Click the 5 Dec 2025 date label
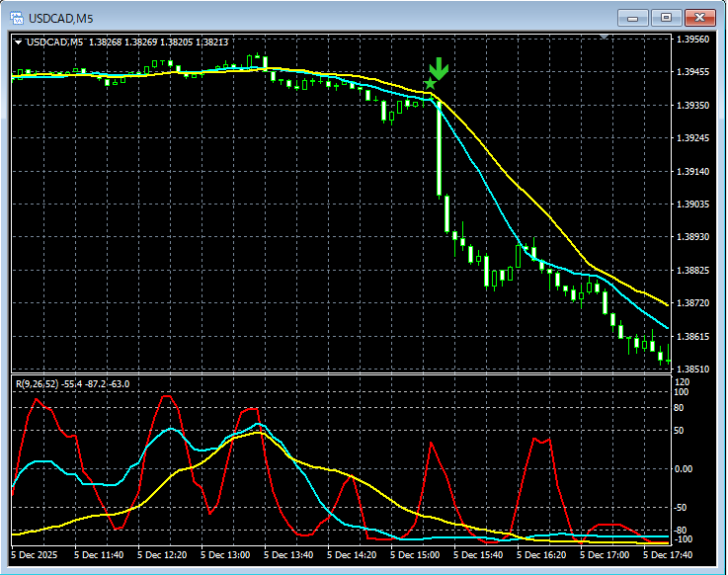Image resolution: width=728 pixels, height=575 pixels. (x=35, y=555)
